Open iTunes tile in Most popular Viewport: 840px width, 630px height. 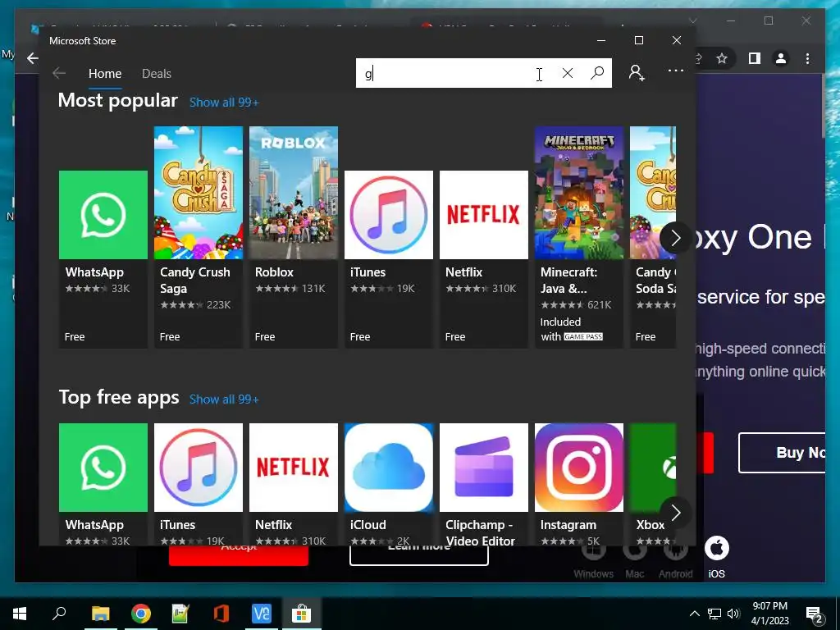point(388,259)
